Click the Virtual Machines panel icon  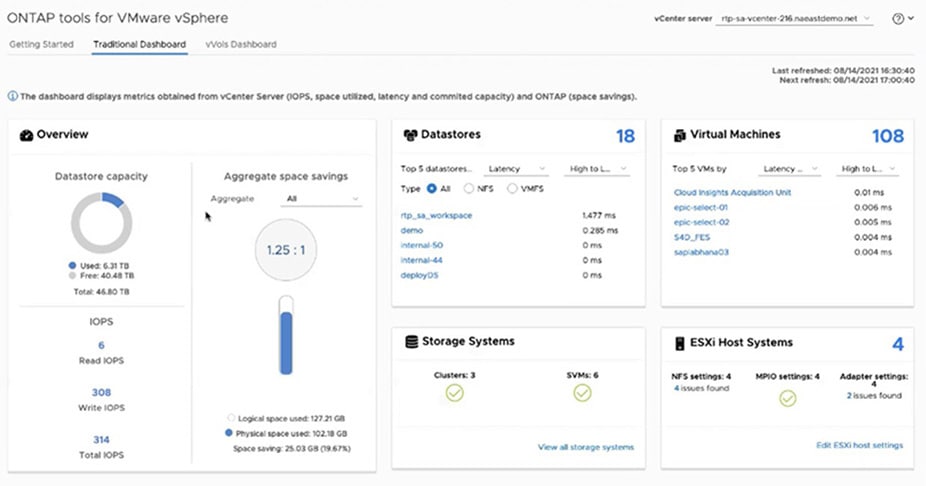coord(679,135)
